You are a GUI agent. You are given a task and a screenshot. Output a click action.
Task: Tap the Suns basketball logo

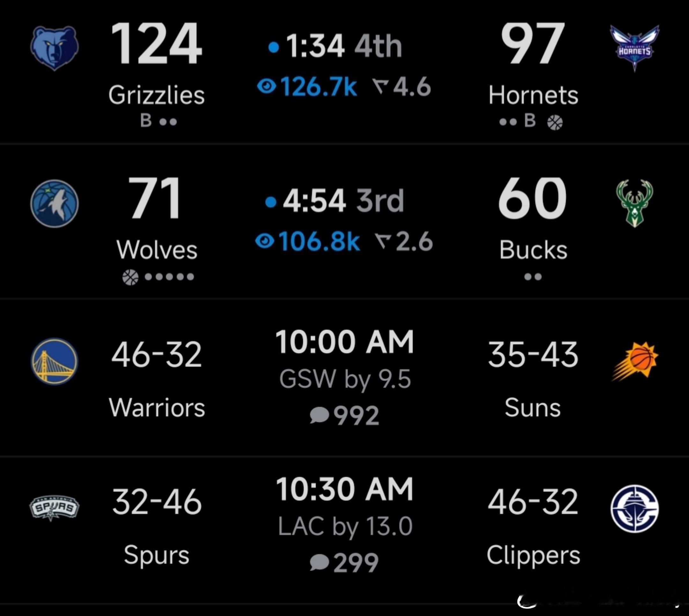635,361
